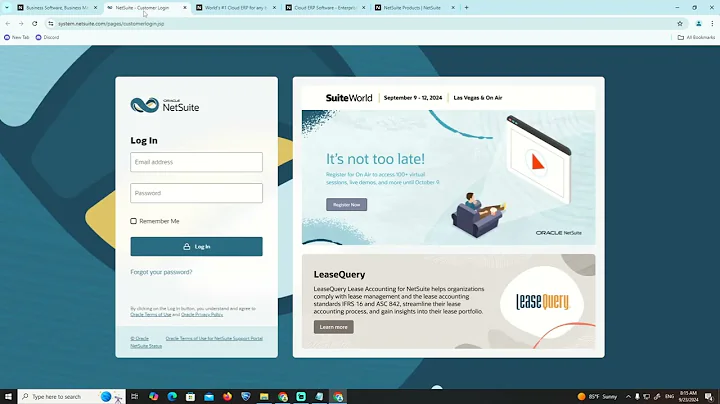Screen dimensions: 720x404
Task: Open the All Bookmarks folder
Action: tap(696, 37)
